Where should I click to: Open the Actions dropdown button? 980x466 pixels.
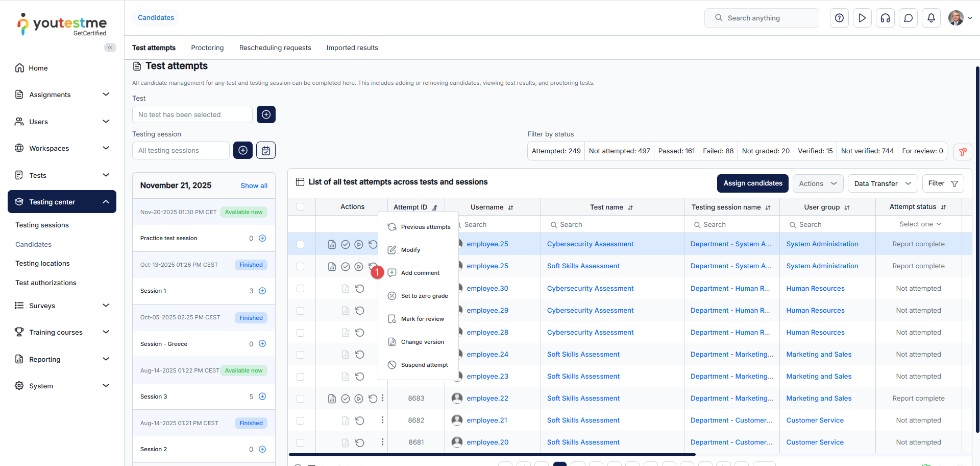point(817,183)
